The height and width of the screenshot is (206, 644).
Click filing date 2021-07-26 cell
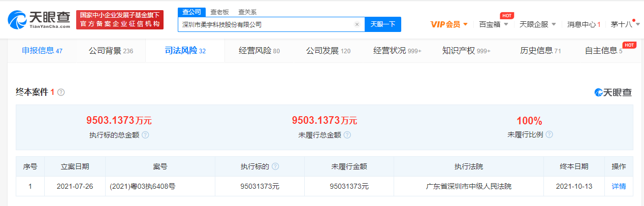point(75,186)
